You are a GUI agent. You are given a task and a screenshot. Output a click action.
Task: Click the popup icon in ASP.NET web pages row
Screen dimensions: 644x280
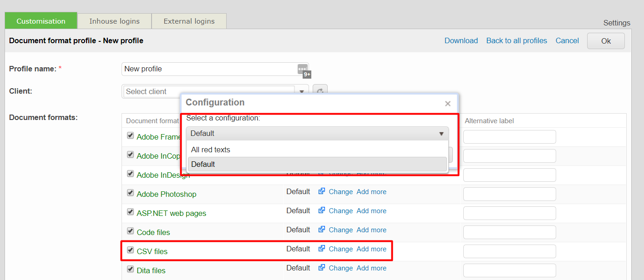[322, 211]
